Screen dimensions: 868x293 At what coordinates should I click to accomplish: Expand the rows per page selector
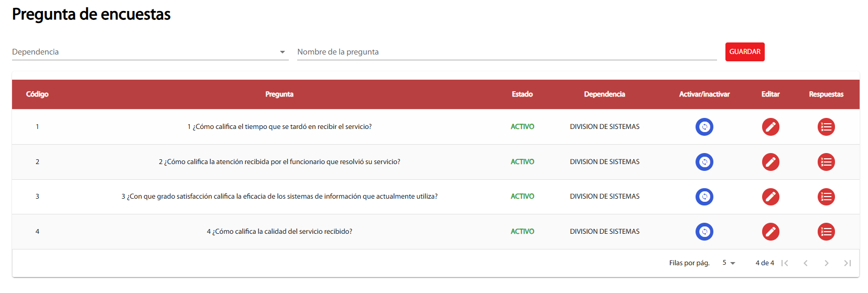click(x=729, y=263)
